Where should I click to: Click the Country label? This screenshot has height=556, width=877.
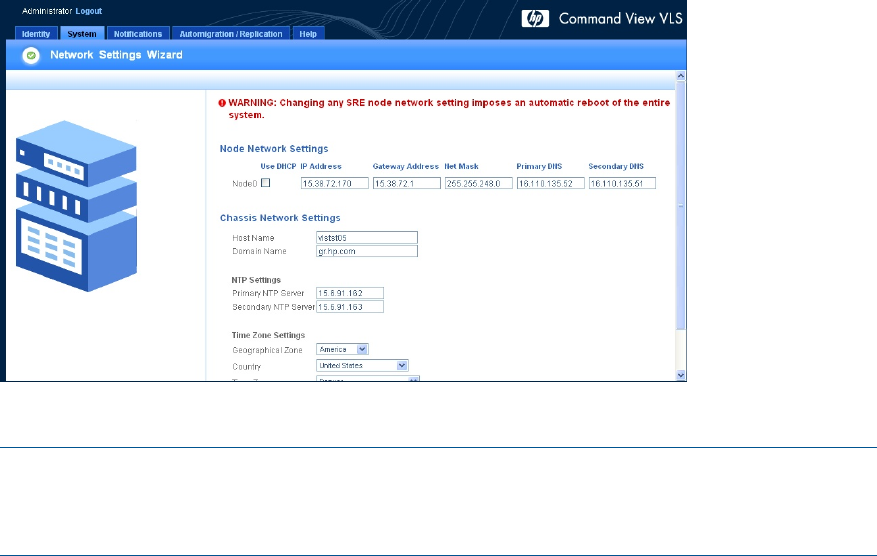pos(247,367)
